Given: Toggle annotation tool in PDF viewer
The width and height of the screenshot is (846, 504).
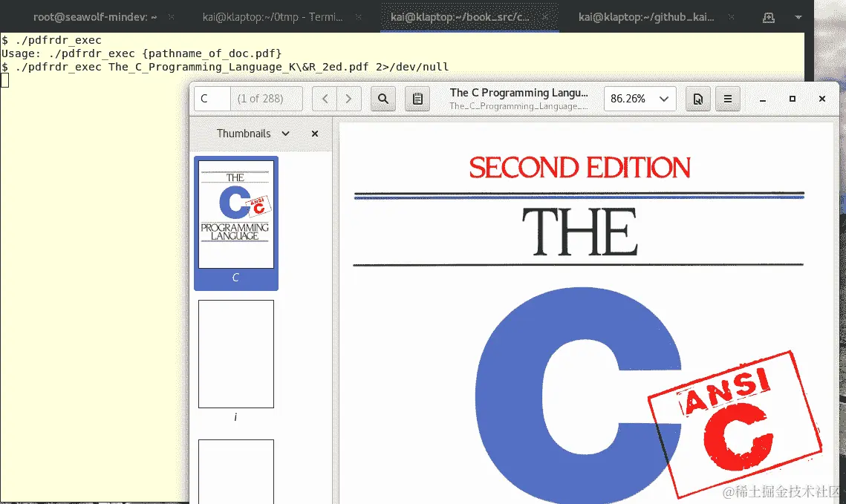Looking at the screenshot, I should pyautogui.click(x=417, y=99).
